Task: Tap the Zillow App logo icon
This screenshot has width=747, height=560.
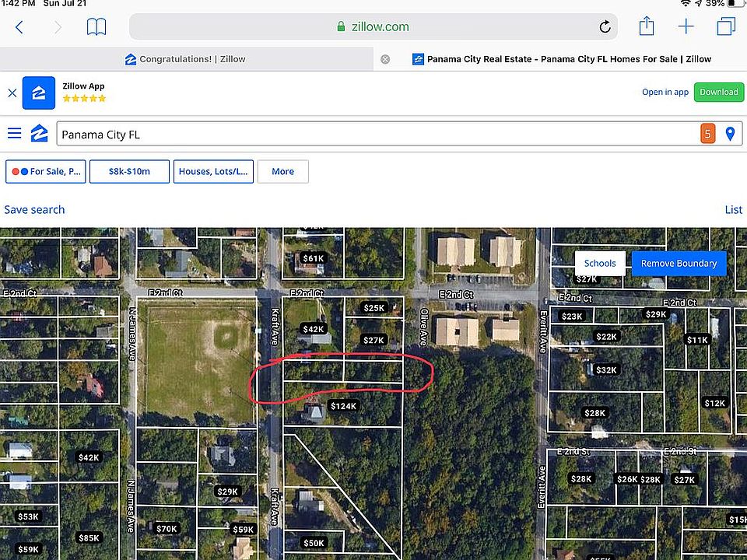Action: [39, 93]
